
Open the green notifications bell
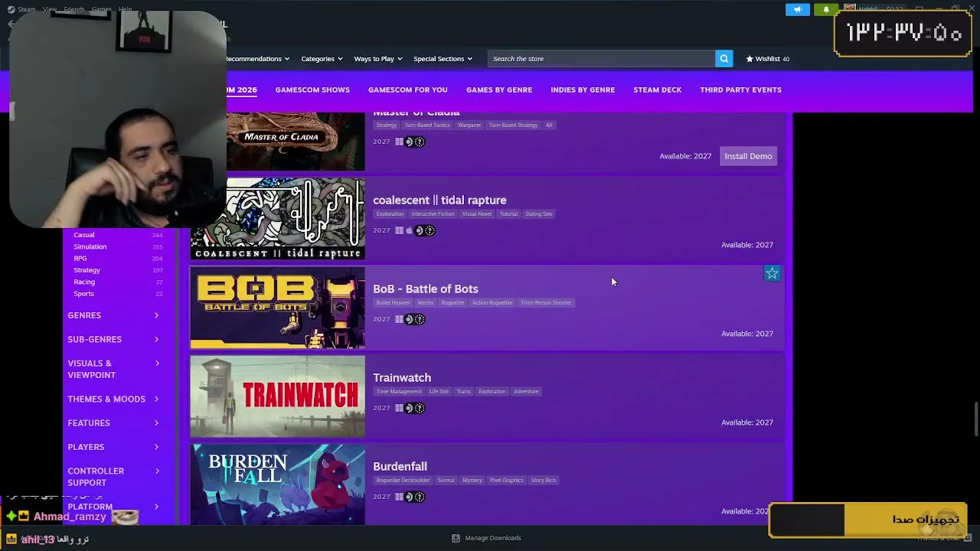[x=825, y=9]
